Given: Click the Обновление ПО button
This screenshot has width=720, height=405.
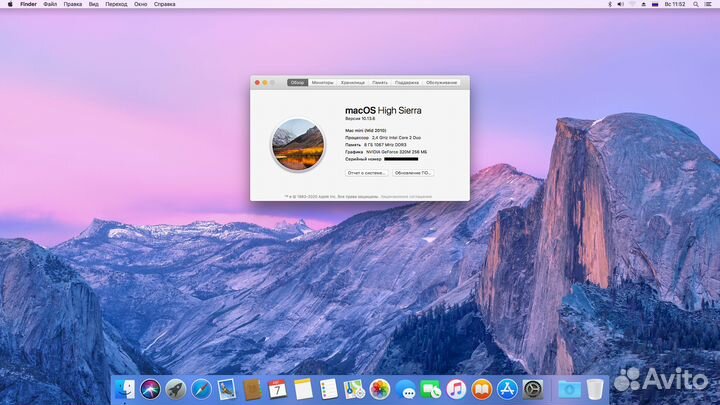Looking at the screenshot, I should pos(413,173).
